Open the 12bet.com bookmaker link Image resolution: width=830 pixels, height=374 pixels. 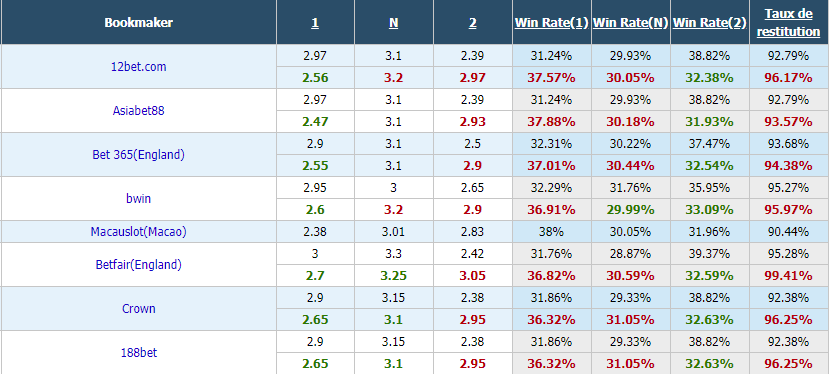[139, 67]
